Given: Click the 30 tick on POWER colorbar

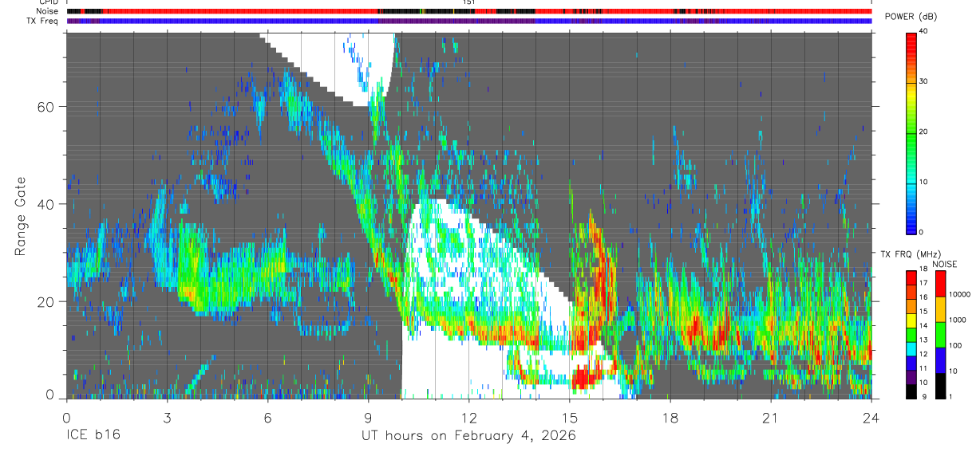Looking at the screenshot, I should click(x=924, y=81).
